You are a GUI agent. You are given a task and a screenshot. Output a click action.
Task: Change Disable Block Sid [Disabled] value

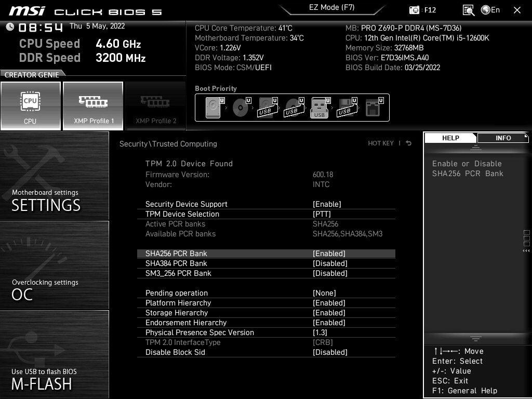(266, 352)
